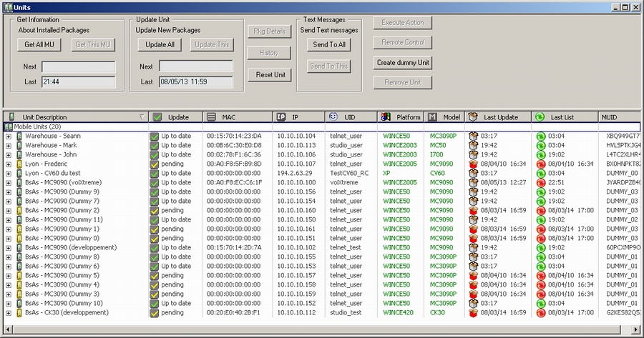644x338 pixels.
Task: Click the up-to-date check icon for BsAs - MC9090 (voiXtreme)
Action: [154, 182]
